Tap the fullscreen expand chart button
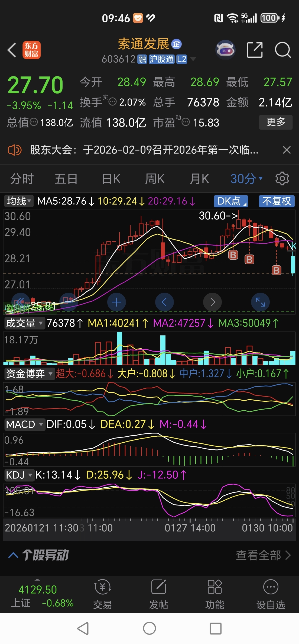Screen dimensions: 299x644 pyautogui.click(x=260, y=302)
